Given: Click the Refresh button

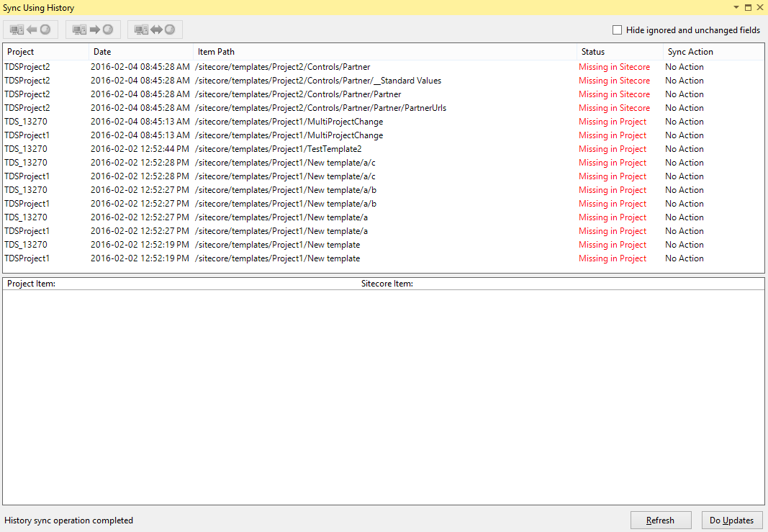Looking at the screenshot, I should [661, 520].
